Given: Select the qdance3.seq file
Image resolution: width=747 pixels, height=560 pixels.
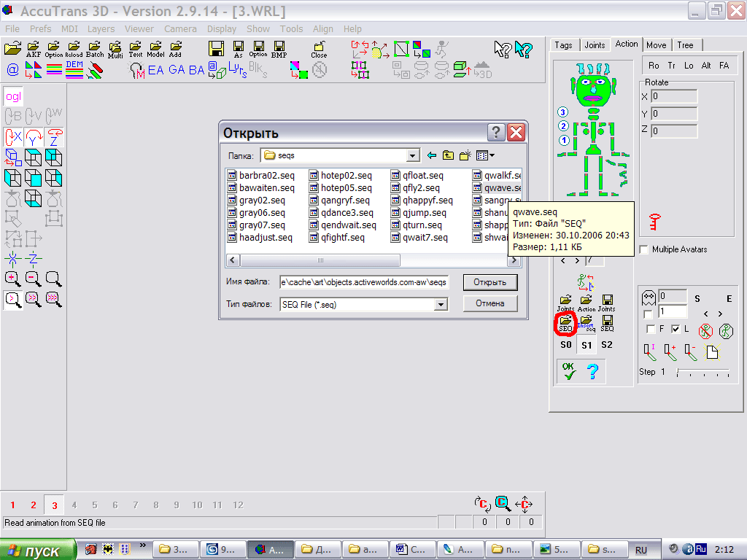Looking at the screenshot, I should tap(341, 213).
